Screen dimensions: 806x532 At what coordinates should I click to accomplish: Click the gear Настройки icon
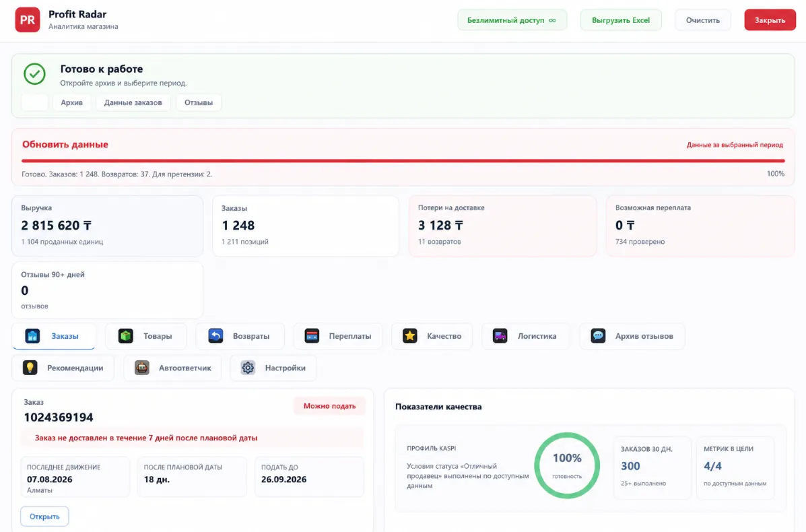point(248,368)
